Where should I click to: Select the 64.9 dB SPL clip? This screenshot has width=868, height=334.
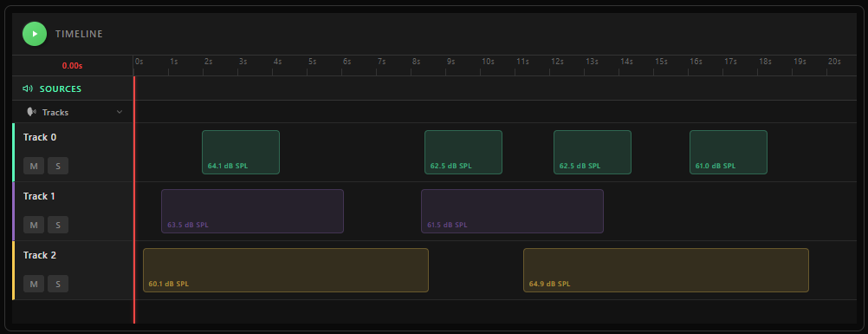(666, 270)
